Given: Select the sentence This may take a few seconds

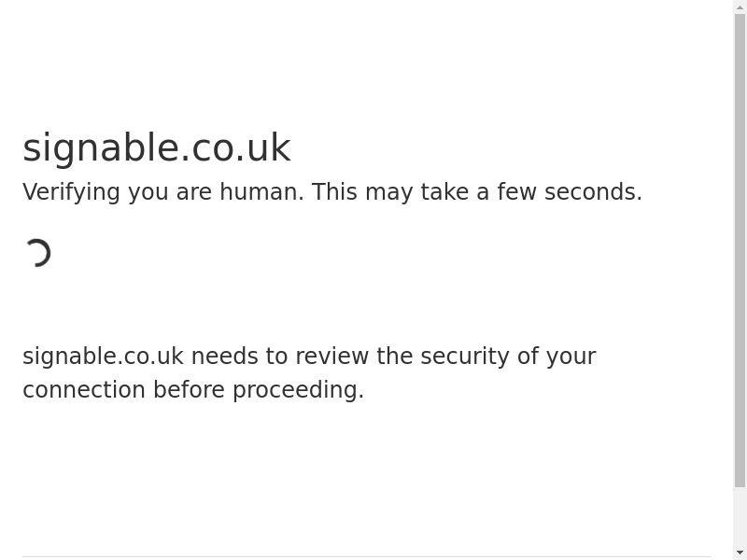Looking at the screenshot, I should [x=476, y=192].
